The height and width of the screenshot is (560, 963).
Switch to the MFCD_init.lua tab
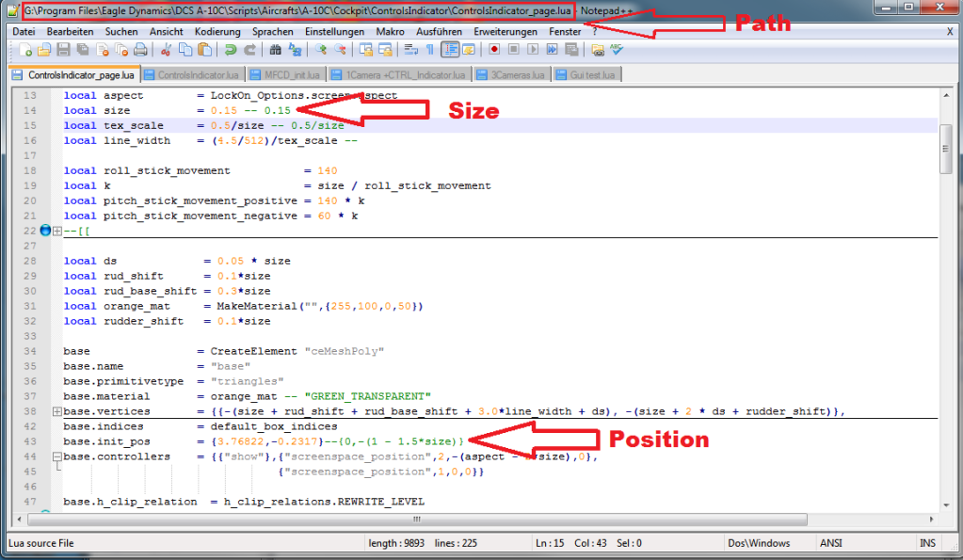coord(287,74)
